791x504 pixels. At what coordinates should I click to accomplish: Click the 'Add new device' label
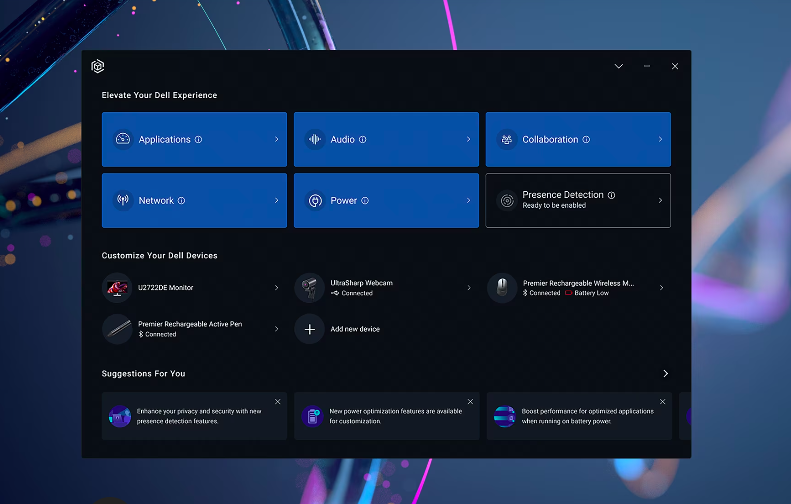pyautogui.click(x=355, y=329)
